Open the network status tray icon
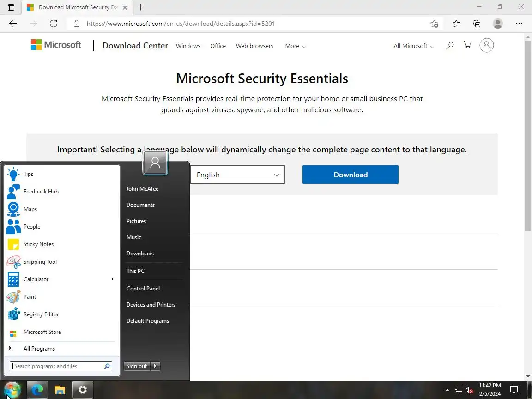The width and height of the screenshot is (532, 399). pyautogui.click(x=459, y=390)
